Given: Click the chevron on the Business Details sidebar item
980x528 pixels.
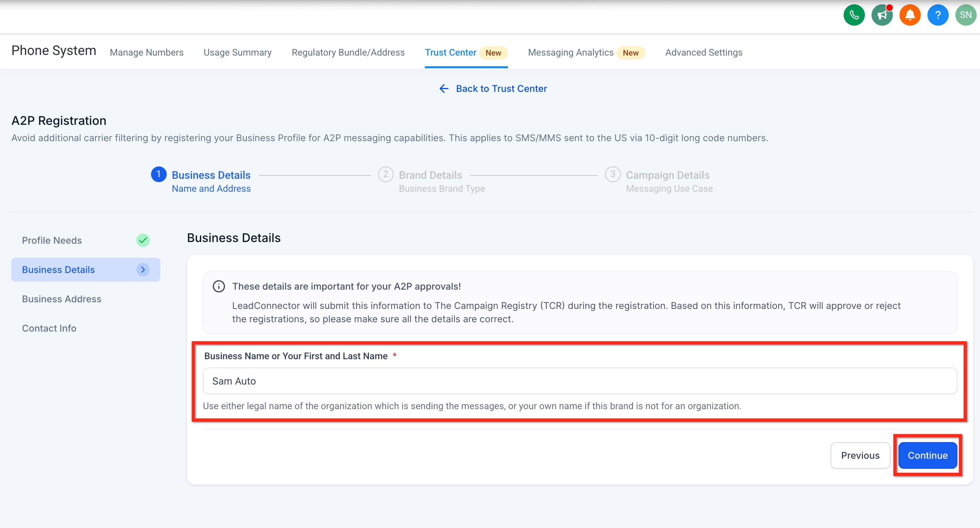Looking at the screenshot, I should click(x=143, y=270).
